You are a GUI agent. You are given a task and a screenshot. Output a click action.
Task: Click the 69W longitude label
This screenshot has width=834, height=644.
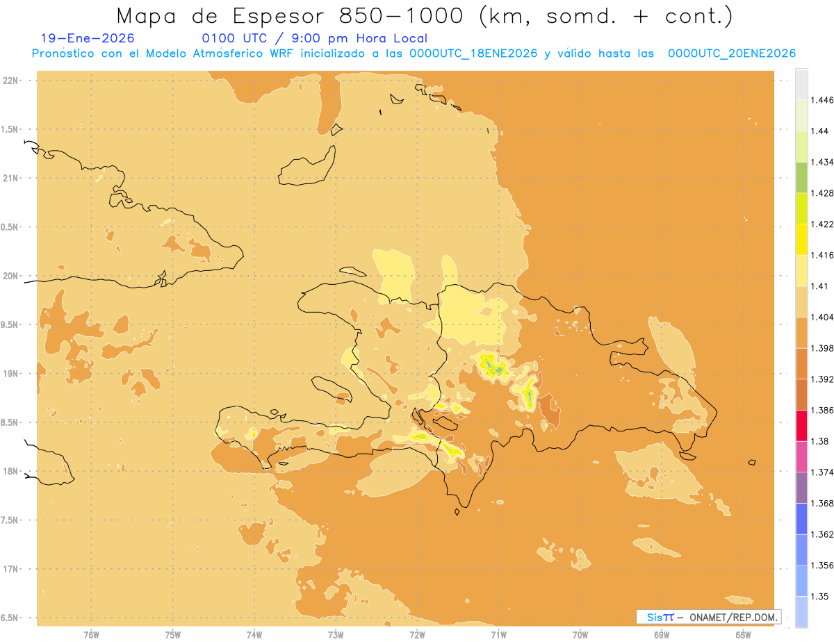click(x=662, y=634)
